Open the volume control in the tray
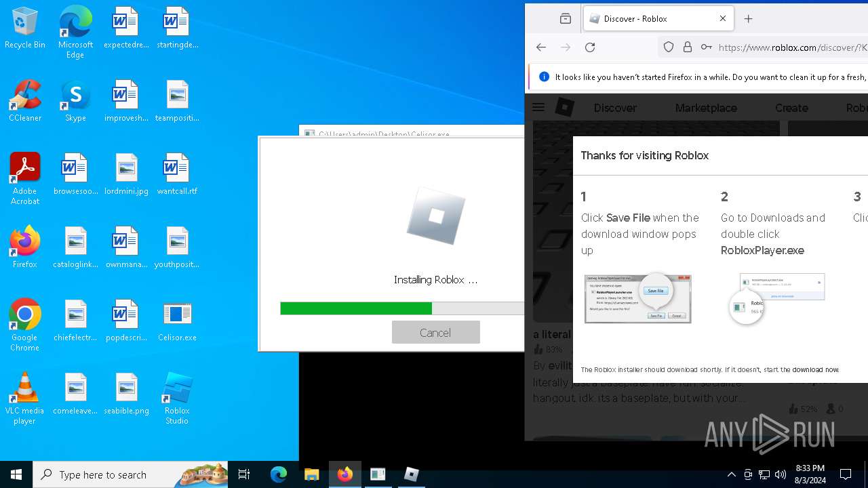 click(x=780, y=474)
